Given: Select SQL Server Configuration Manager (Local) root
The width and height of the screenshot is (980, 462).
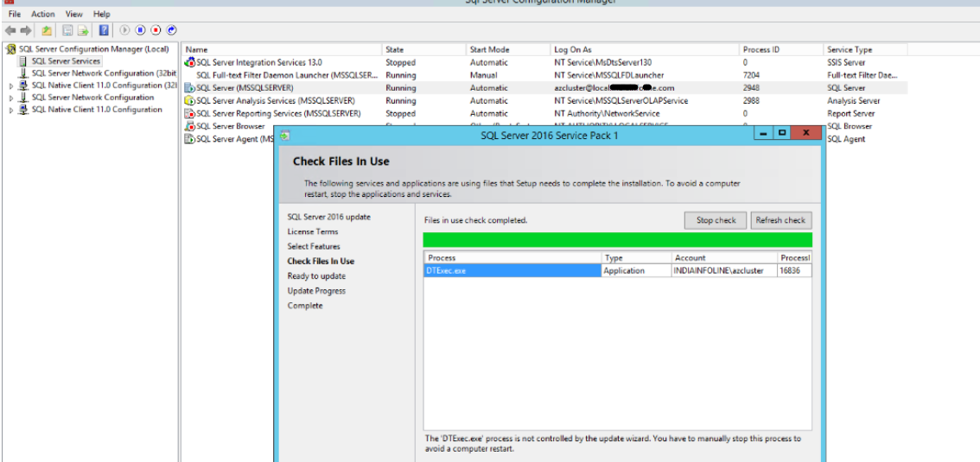Looking at the screenshot, I should [93, 49].
